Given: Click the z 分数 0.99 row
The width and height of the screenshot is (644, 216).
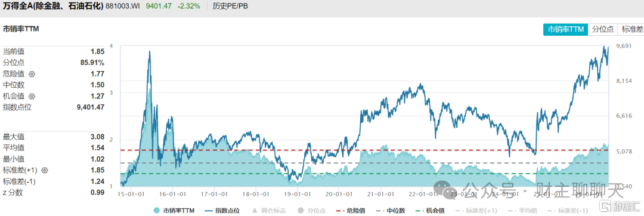Looking at the screenshot, I should pos(54,192).
